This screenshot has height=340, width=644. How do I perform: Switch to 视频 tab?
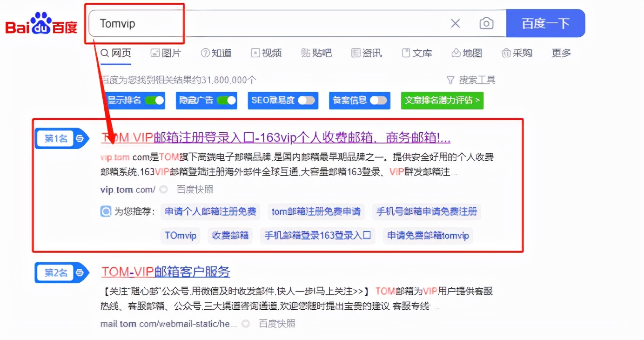[266, 53]
